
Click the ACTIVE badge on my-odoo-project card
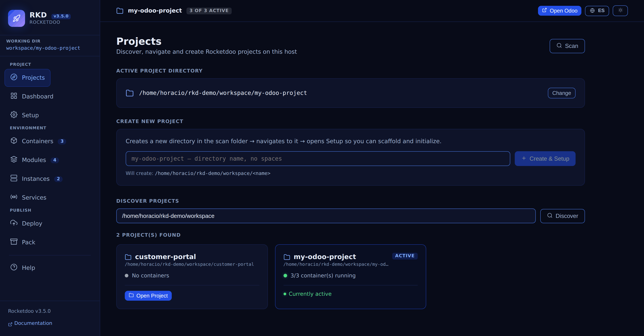click(405, 256)
